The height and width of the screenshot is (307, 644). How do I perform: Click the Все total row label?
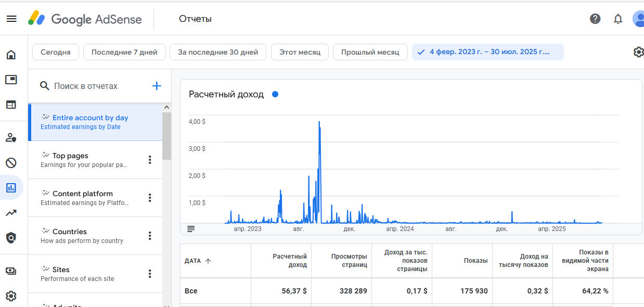click(x=191, y=291)
